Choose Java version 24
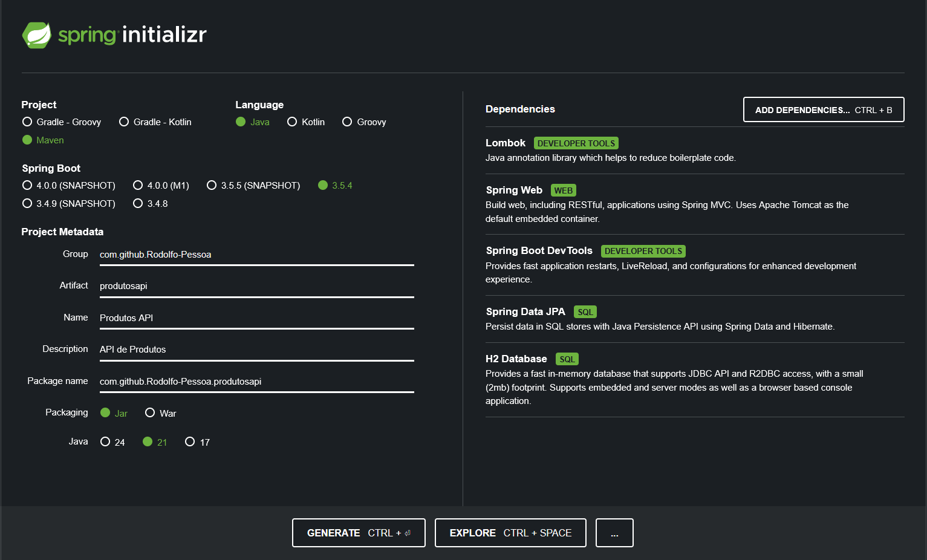This screenshot has height=560, width=927. click(112, 442)
